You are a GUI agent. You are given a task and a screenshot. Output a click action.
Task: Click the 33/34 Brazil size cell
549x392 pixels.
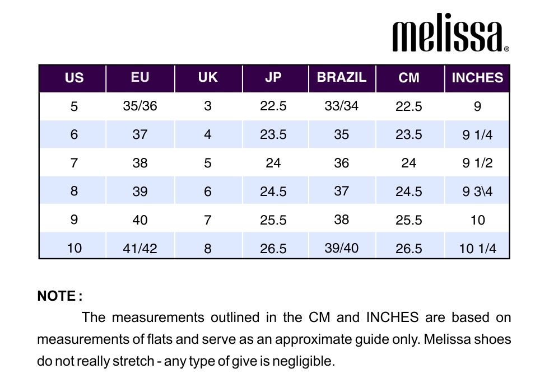point(341,106)
